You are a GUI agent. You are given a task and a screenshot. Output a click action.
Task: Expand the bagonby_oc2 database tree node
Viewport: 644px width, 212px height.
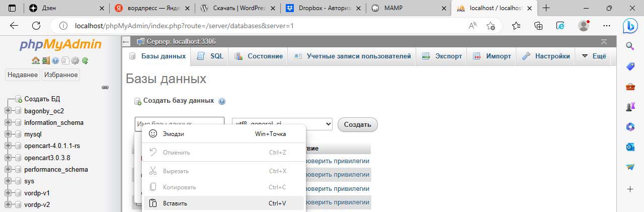(x=8, y=111)
